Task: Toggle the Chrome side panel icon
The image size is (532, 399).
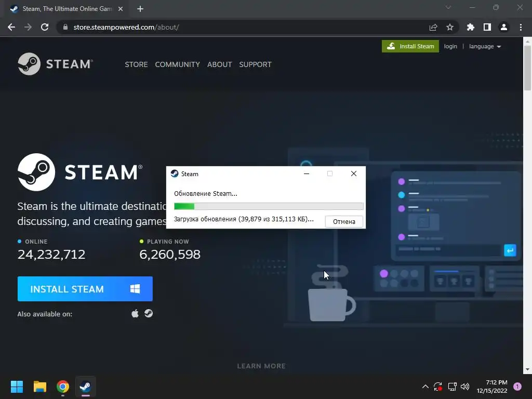Action: [x=487, y=27]
